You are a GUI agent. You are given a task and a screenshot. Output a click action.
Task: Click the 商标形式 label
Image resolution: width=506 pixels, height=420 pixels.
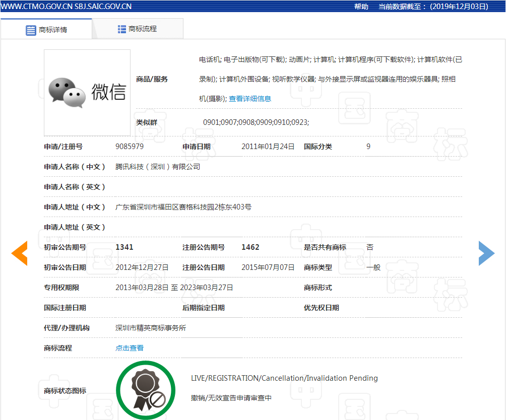tap(318, 288)
